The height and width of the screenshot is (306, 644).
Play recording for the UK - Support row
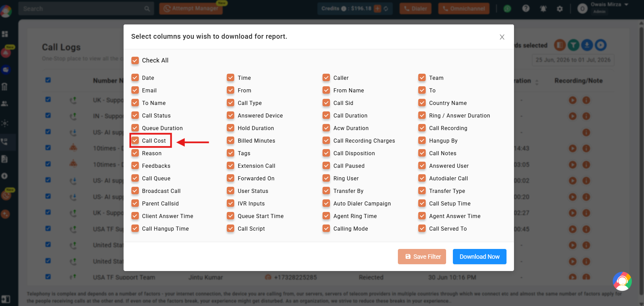(x=573, y=100)
